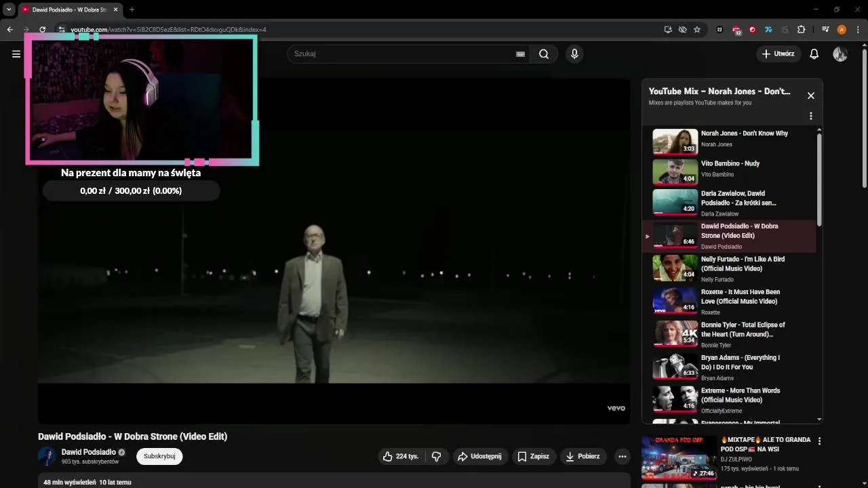Play Norah Jones - Don't Know Why
This screenshot has width=868, height=488.
click(729, 142)
